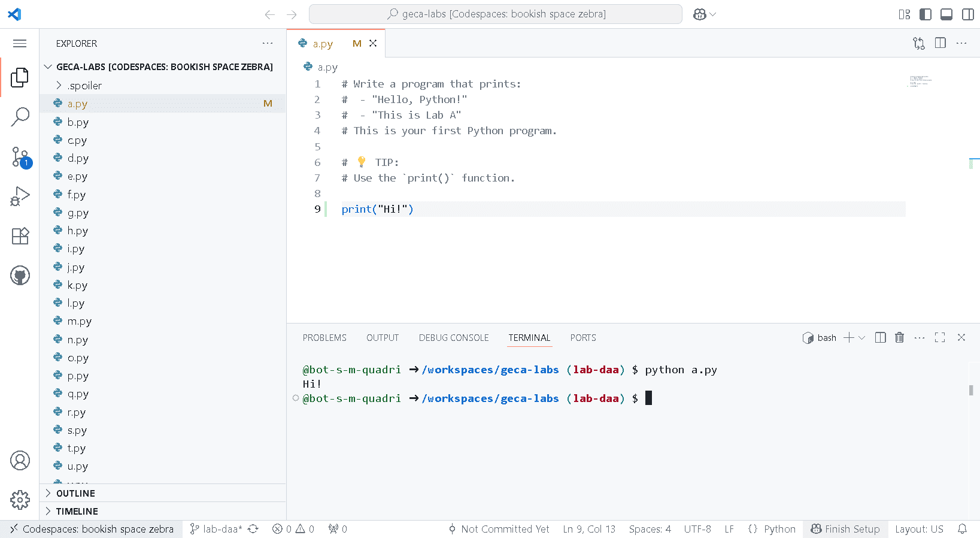The height and width of the screenshot is (538, 980).
Task: Toggle the secondary side bar visibility
Action: [967, 14]
